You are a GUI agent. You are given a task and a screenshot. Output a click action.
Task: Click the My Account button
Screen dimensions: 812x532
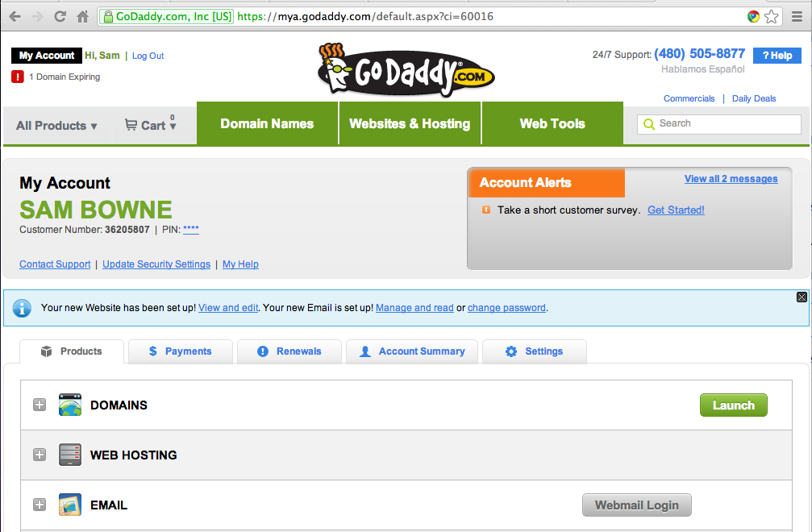pyautogui.click(x=47, y=56)
